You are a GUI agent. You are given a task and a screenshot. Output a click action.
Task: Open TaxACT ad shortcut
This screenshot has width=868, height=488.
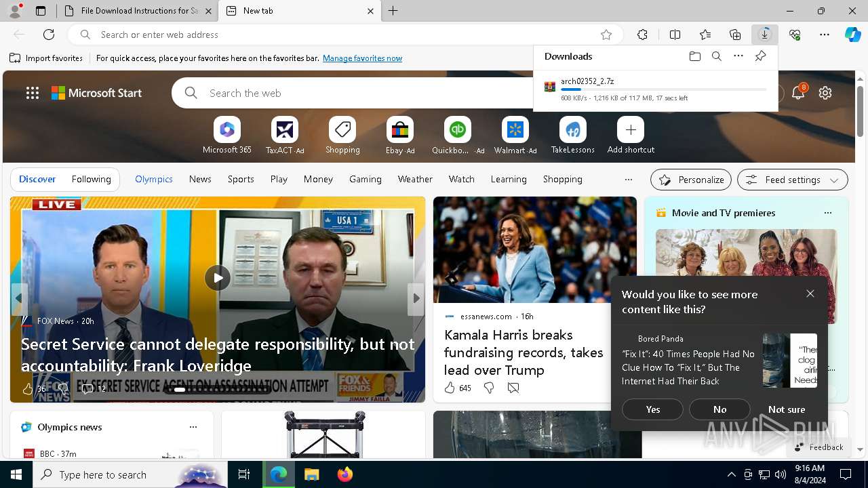click(x=285, y=136)
